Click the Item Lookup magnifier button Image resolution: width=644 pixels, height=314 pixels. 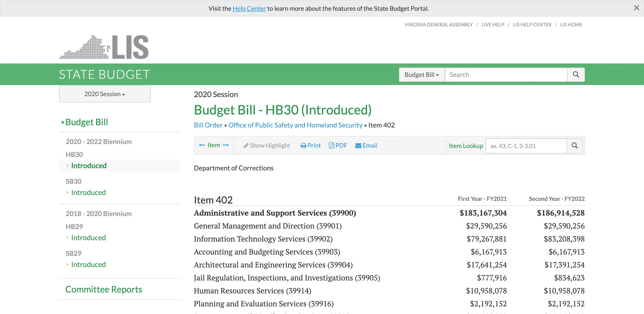(x=574, y=146)
